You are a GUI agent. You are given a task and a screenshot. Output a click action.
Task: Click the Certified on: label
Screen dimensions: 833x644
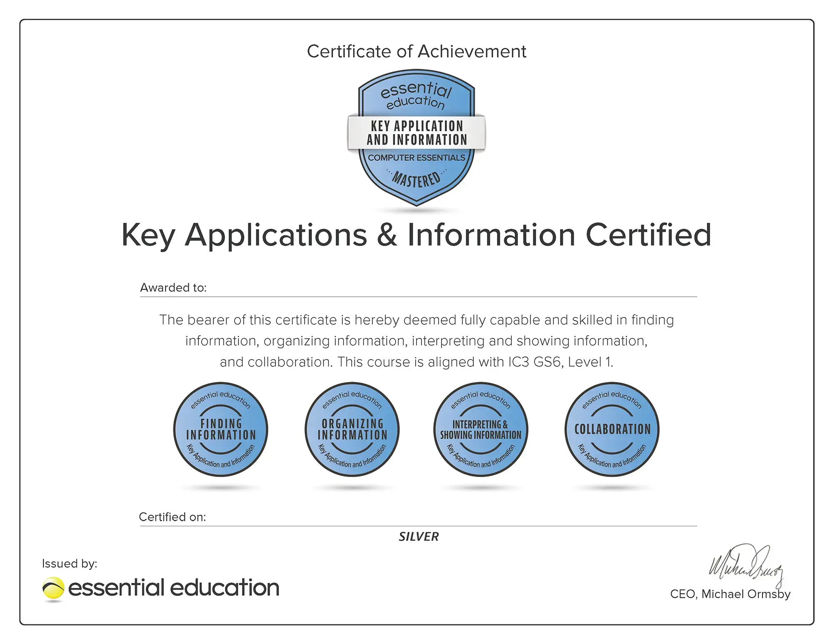(x=172, y=517)
